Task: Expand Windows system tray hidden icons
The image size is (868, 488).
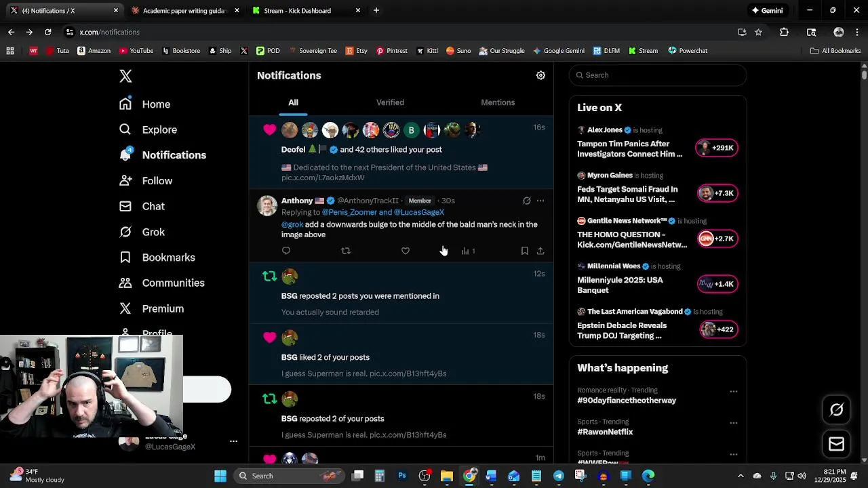Action: (x=741, y=476)
